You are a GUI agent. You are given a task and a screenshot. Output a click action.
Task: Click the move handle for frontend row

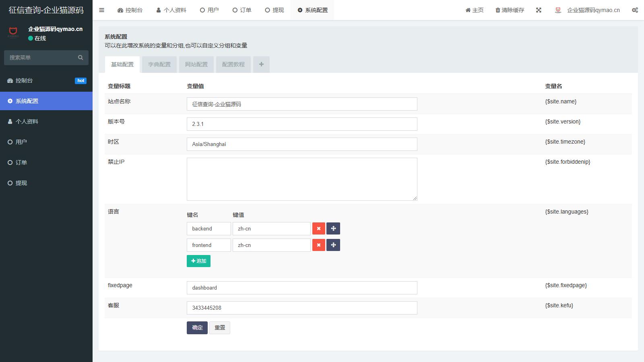(333, 245)
